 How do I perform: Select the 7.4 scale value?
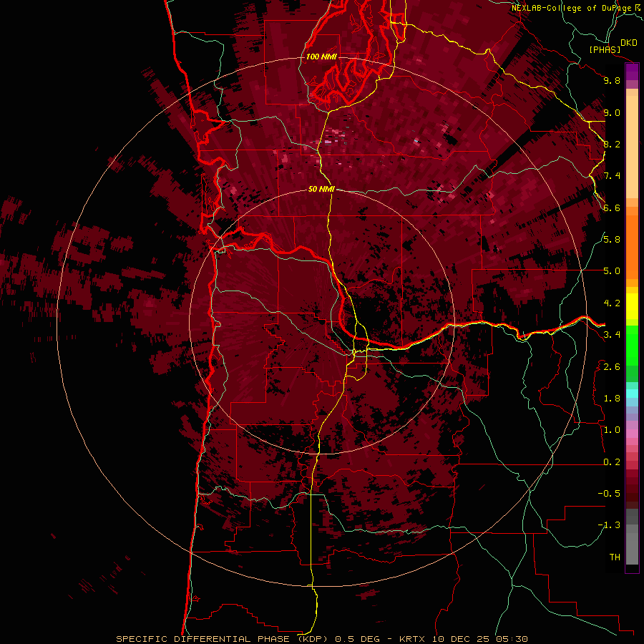[x=612, y=176]
